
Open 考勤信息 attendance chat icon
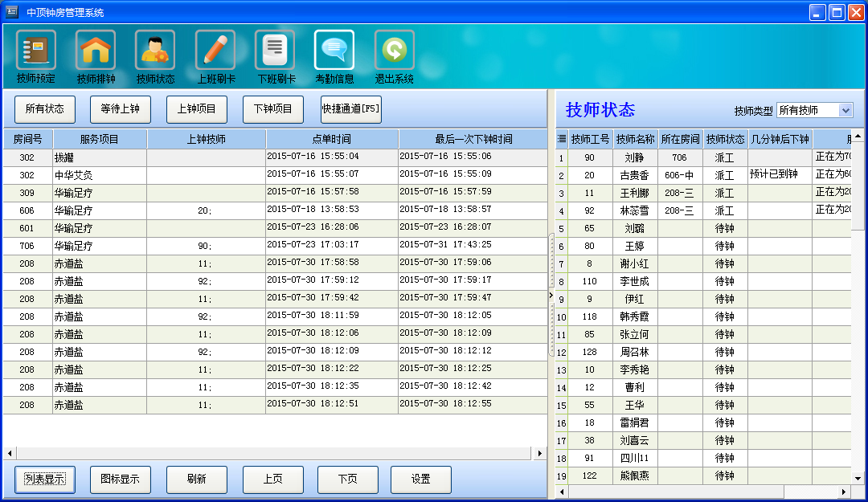334,51
